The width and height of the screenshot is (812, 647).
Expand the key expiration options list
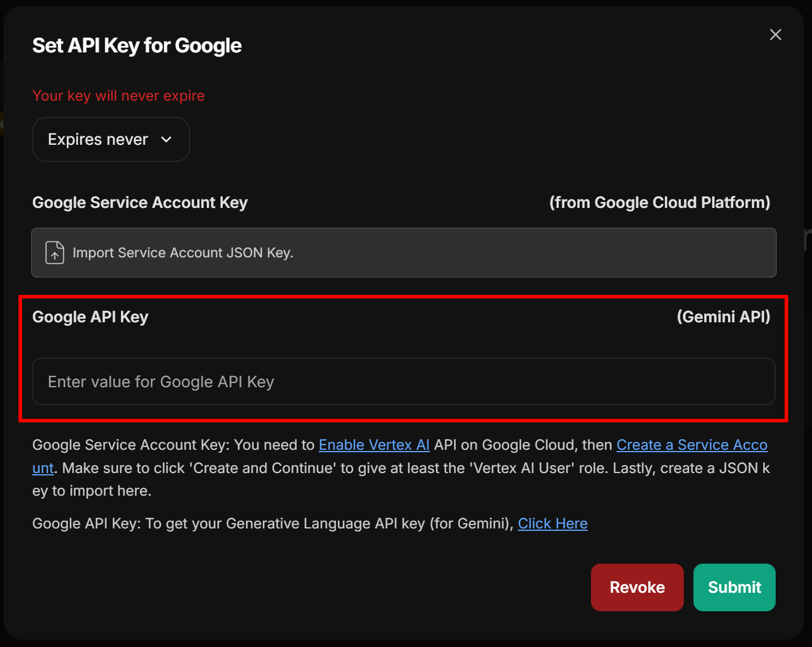point(110,139)
